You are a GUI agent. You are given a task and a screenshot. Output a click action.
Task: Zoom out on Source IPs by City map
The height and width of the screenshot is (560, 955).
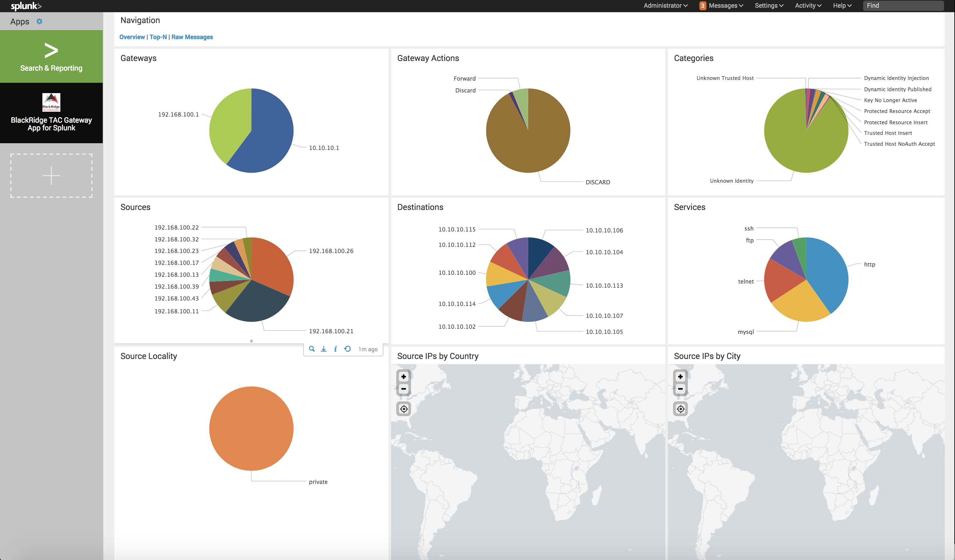click(x=680, y=389)
